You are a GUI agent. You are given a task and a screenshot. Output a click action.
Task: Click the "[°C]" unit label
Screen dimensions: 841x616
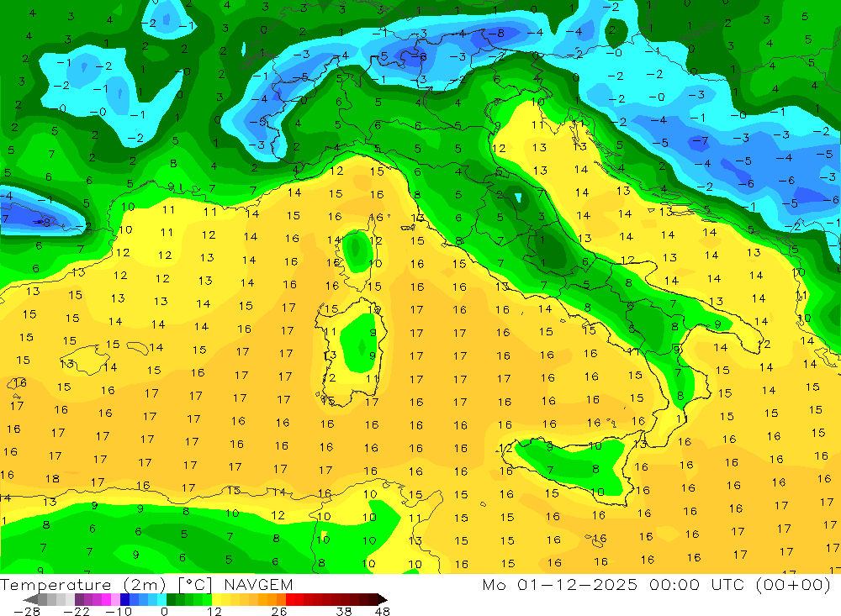point(195,585)
